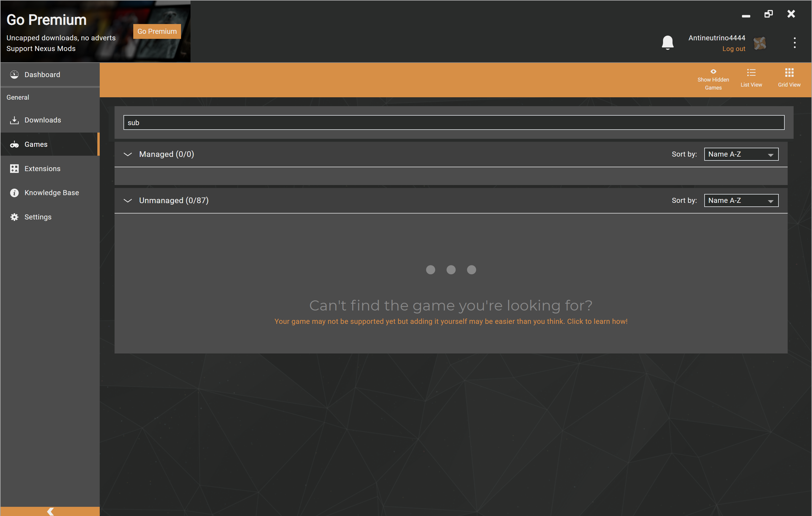Open the notifications bell icon
Screen dimensions: 812x516
[667, 43]
